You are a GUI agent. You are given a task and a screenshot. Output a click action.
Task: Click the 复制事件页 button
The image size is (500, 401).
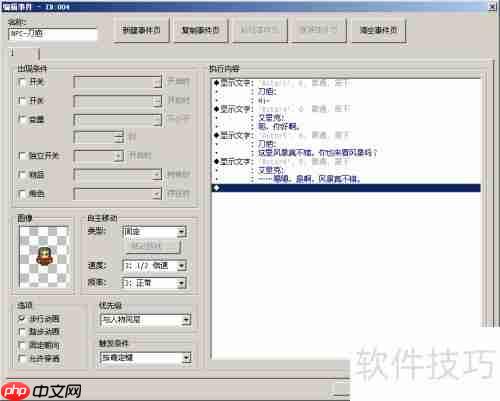200,30
